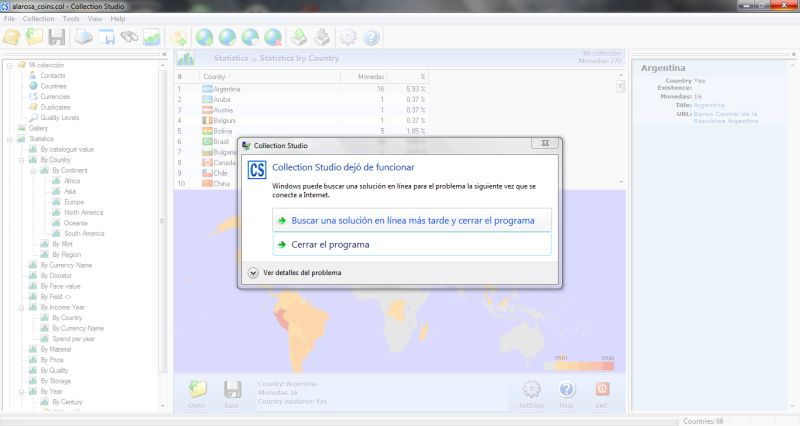Image resolution: width=800 pixels, height=426 pixels.
Task: Click the globe with refresh icon
Action: (x=250, y=37)
